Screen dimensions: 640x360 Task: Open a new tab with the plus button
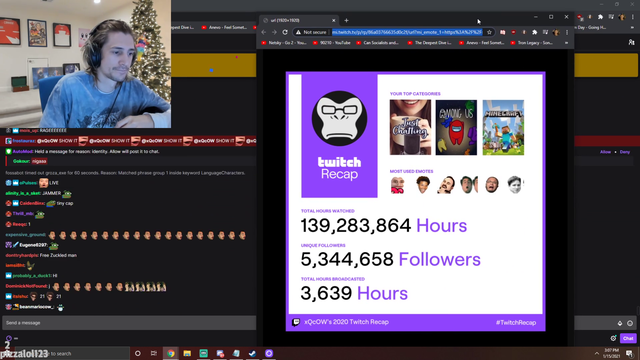point(346,20)
